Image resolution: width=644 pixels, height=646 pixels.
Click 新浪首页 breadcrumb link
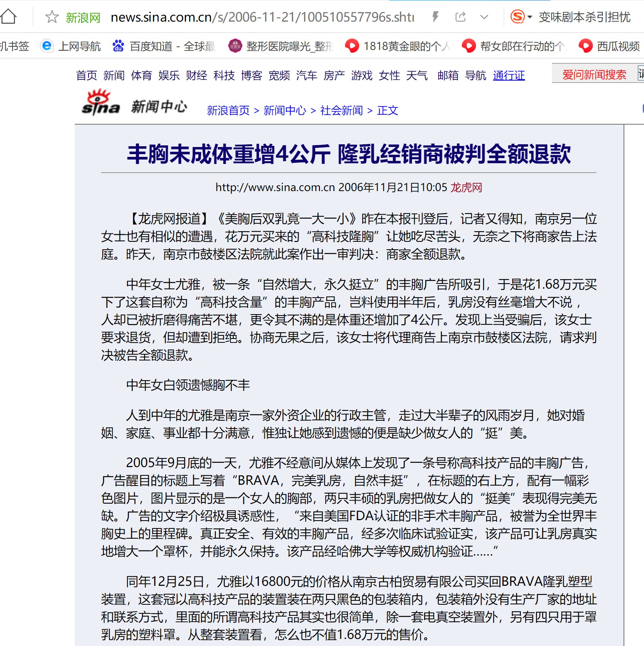(x=228, y=110)
